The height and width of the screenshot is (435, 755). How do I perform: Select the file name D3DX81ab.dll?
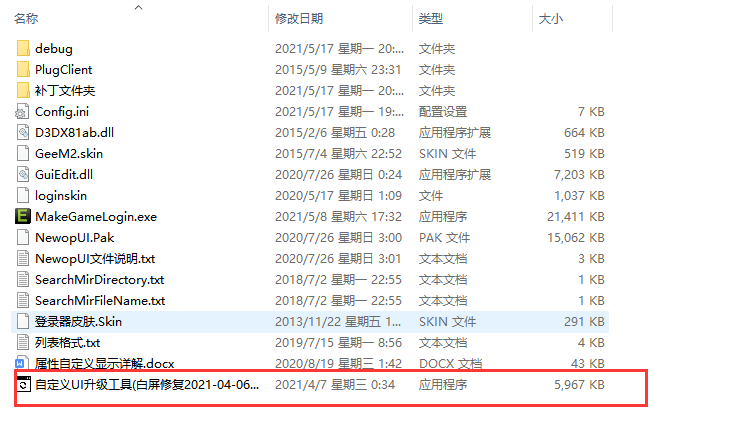[74, 132]
